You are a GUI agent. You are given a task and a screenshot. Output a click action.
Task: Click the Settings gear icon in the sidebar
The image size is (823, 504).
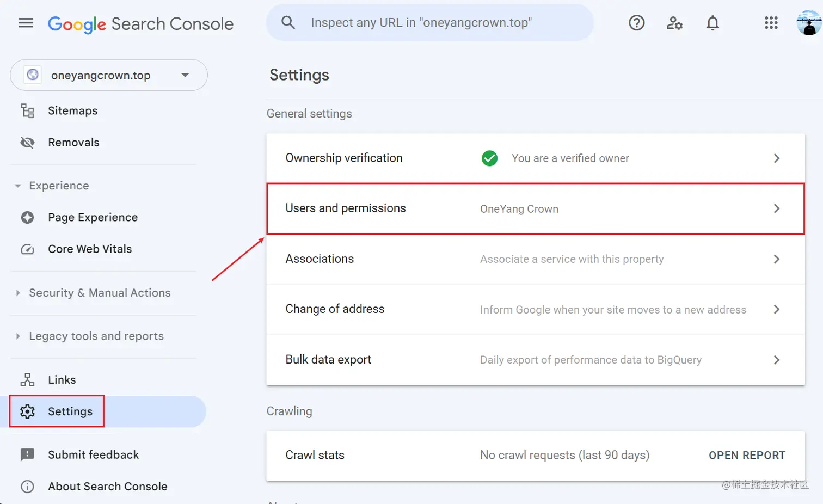tap(27, 411)
